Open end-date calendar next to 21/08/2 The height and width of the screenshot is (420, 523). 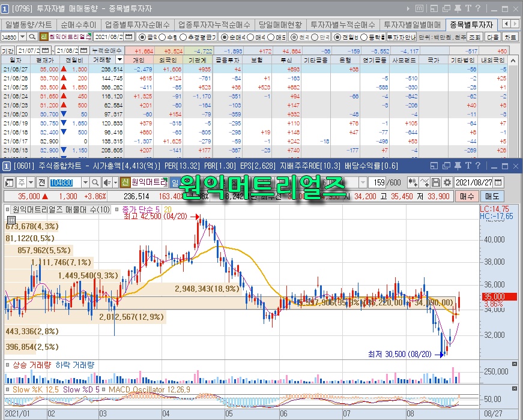pos(84,50)
